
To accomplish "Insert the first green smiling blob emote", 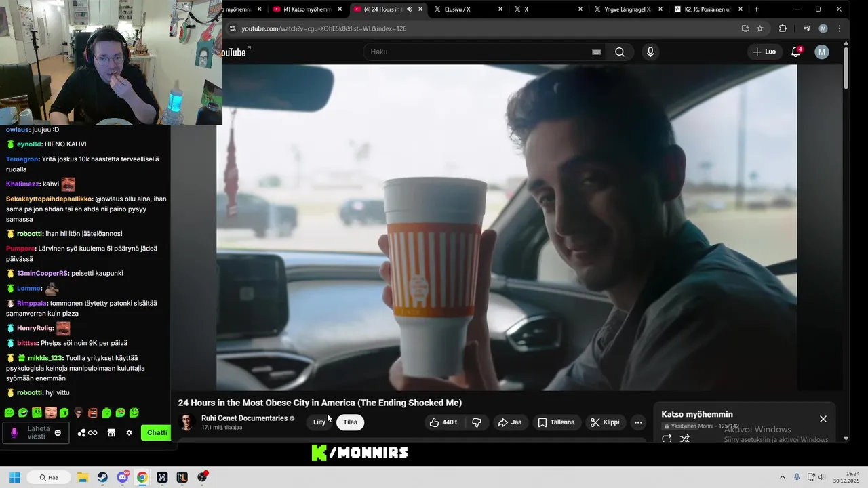I will pyautogui.click(x=9, y=412).
